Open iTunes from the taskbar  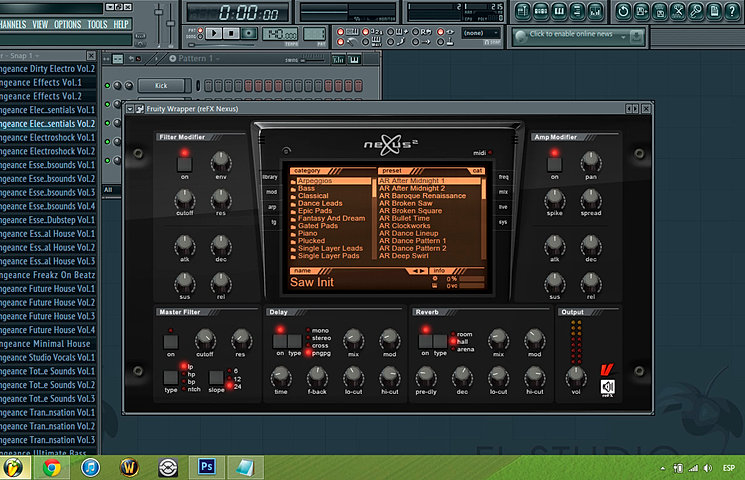(90, 468)
